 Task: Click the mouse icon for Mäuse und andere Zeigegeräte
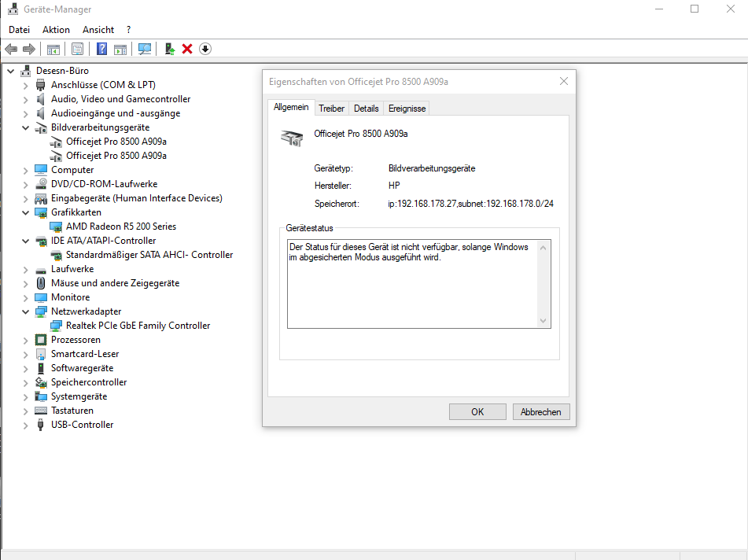point(41,283)
